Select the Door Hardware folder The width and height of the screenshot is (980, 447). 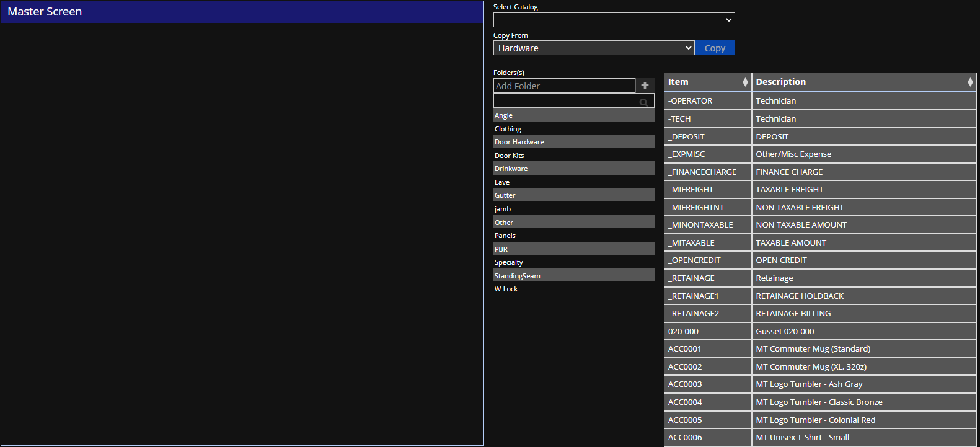pos(574,142)
